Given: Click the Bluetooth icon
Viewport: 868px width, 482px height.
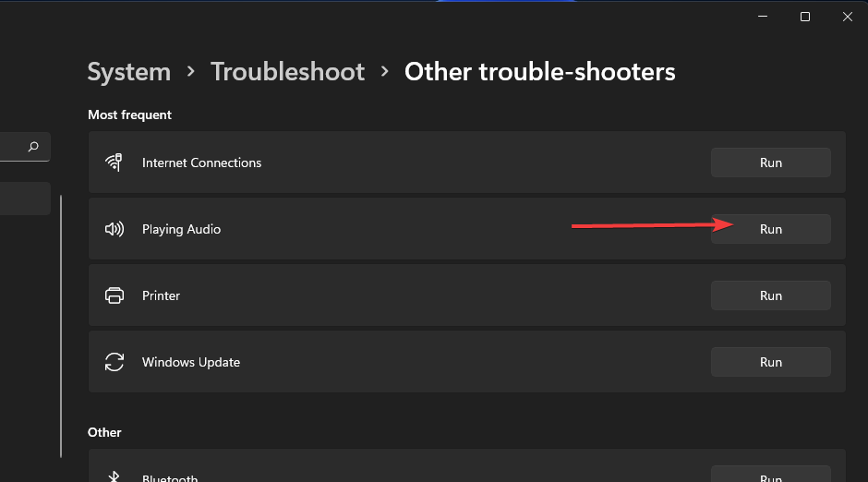Looking at the screenshot, I should 115,476.
